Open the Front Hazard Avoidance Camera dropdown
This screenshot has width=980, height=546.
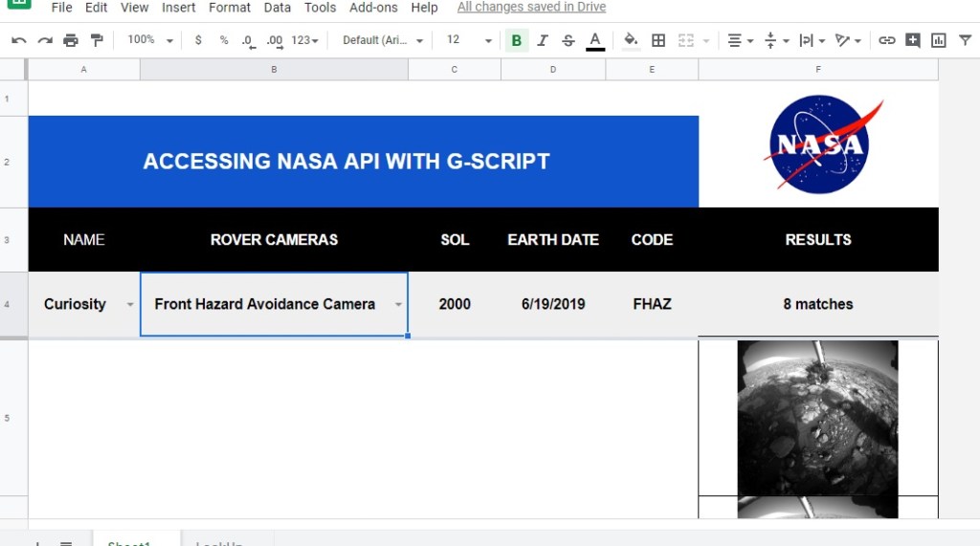pos(397,305)
